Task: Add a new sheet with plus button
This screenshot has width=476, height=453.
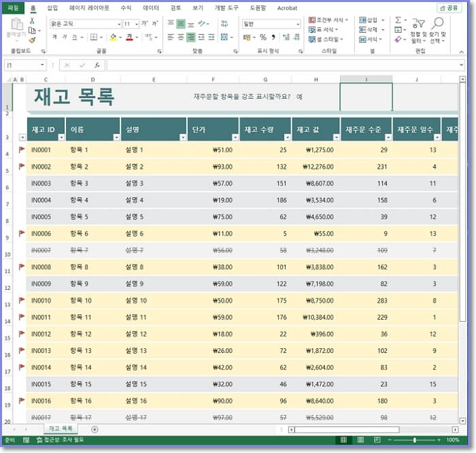Action: click(x=95, y=429)
